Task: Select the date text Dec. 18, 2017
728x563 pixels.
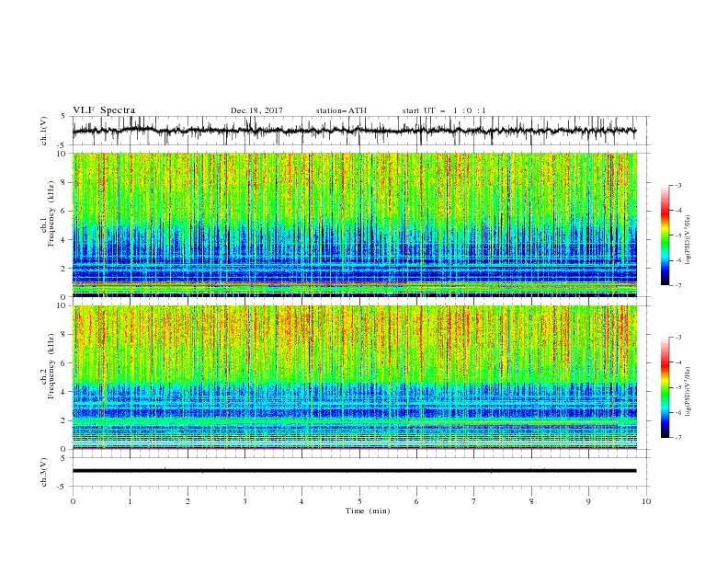Action: [256, 110]
